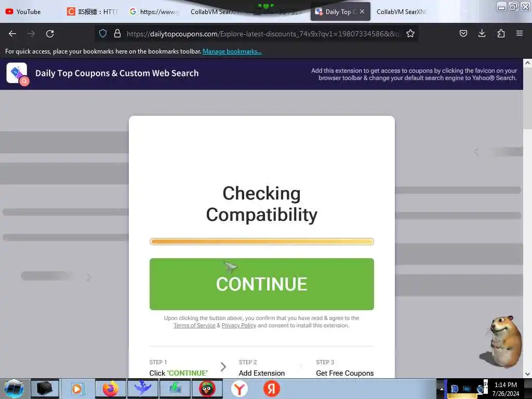Click the "Daily Top Coupons & Custom Web Search" title
This screenshot has height=399, width=532.
click(x=117, y=73)
